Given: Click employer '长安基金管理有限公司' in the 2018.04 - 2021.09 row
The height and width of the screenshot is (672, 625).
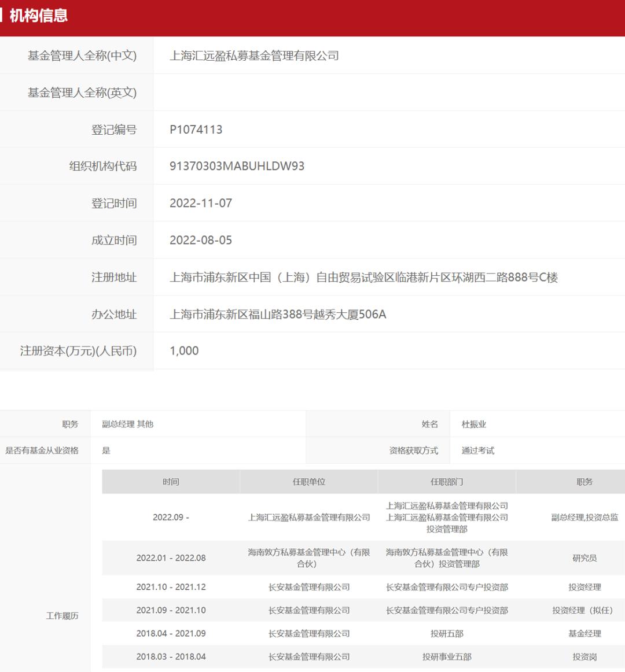Looking at the screenshot, I should tap(309, 633).
